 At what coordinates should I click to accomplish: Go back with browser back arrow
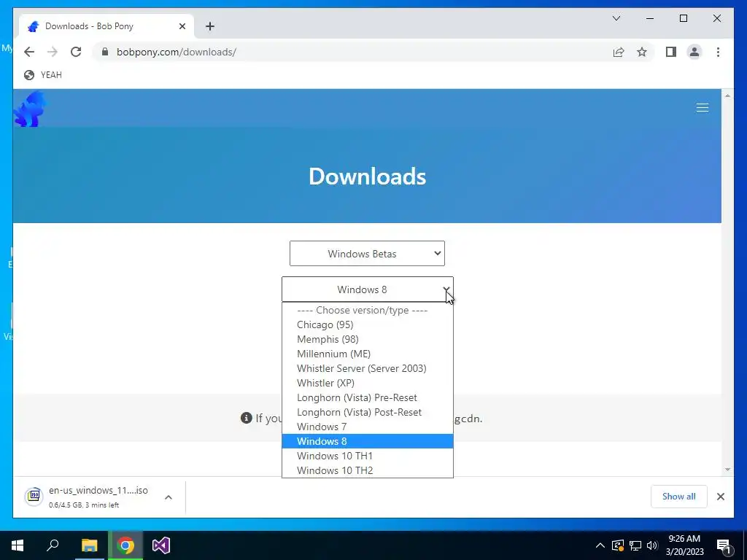click(x=29, y=52)
